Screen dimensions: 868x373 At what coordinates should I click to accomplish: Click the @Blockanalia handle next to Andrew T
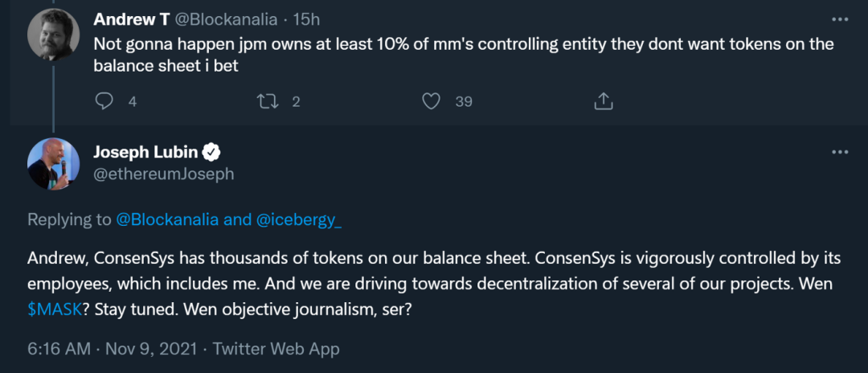(226, 19)
